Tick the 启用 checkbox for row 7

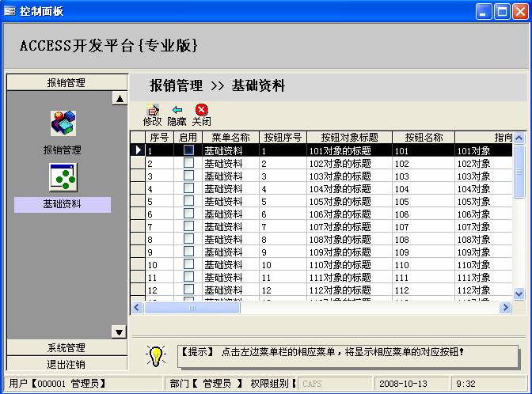(188, 226)
